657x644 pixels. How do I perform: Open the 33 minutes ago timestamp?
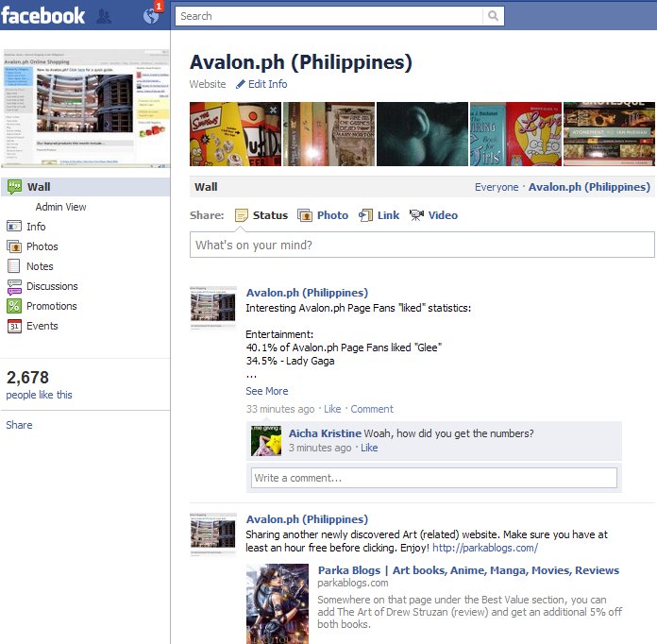tap(280, 409)
